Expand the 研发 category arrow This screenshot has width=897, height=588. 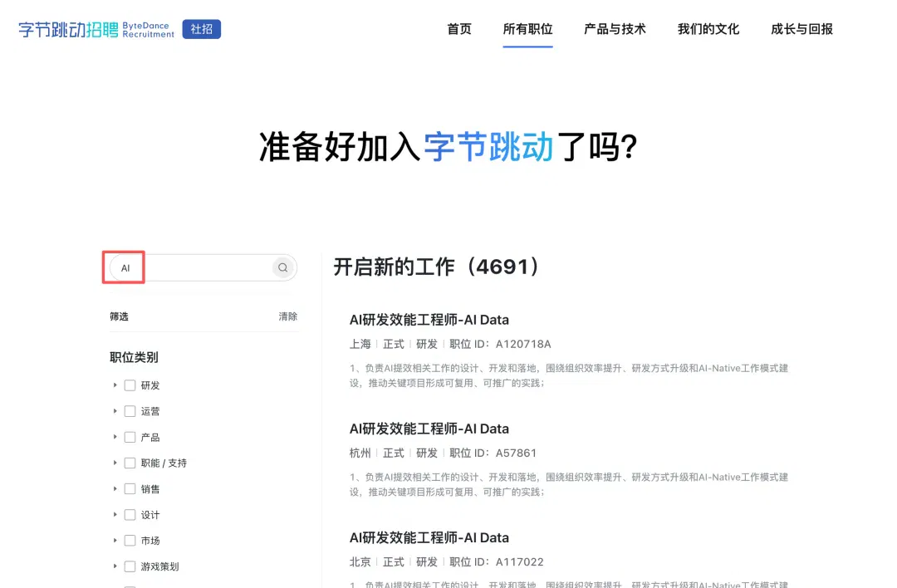pos(115,385)
